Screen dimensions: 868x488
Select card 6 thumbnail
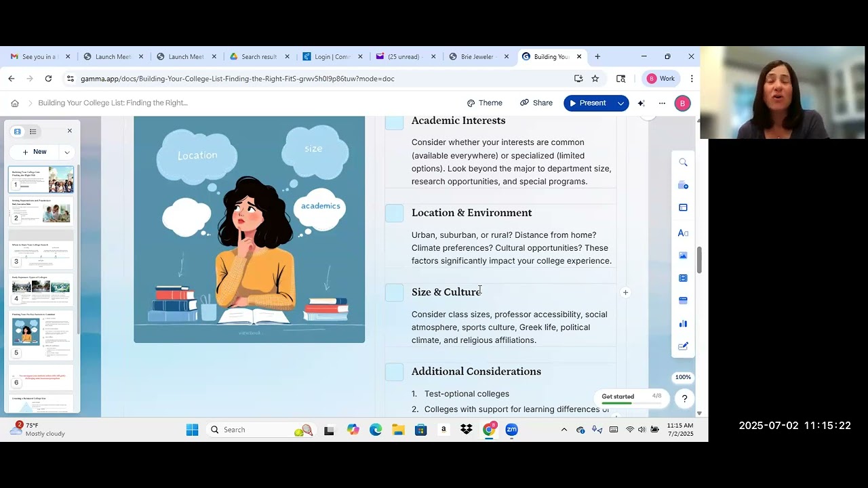41,376
